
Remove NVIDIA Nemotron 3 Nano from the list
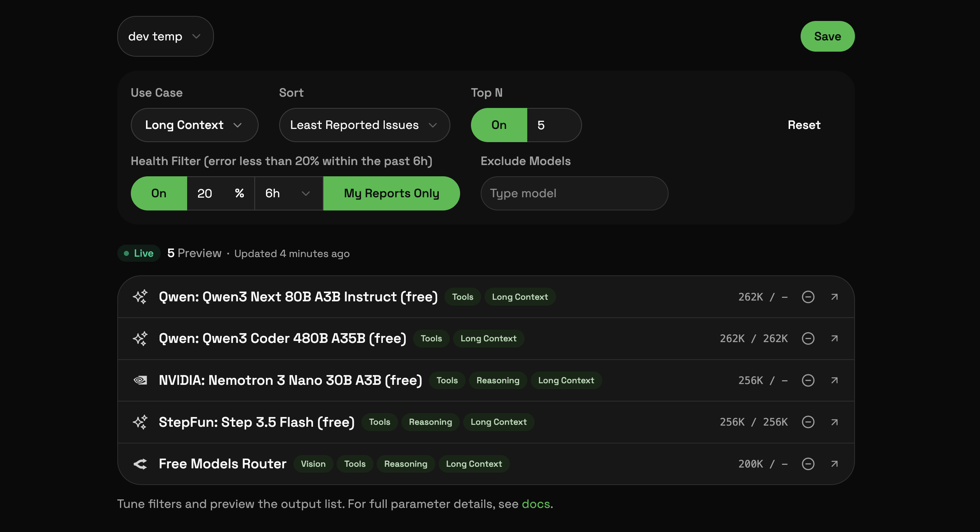(x=808, y=381)
